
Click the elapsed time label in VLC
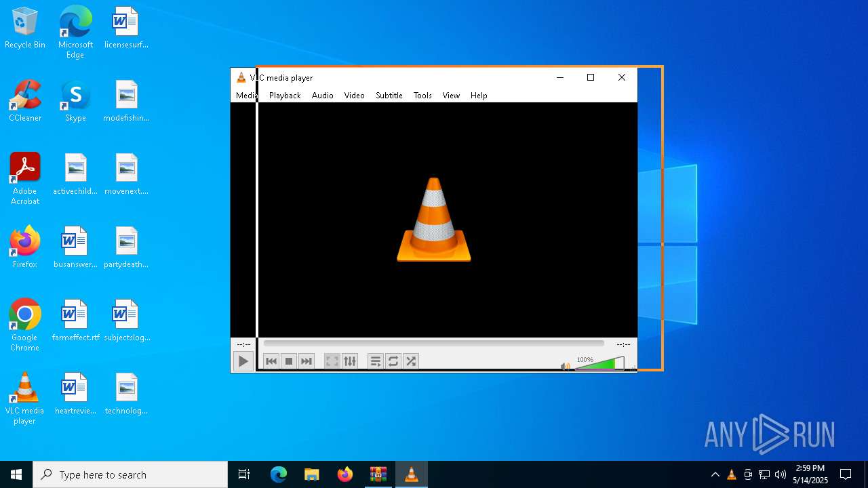[243, 344]
